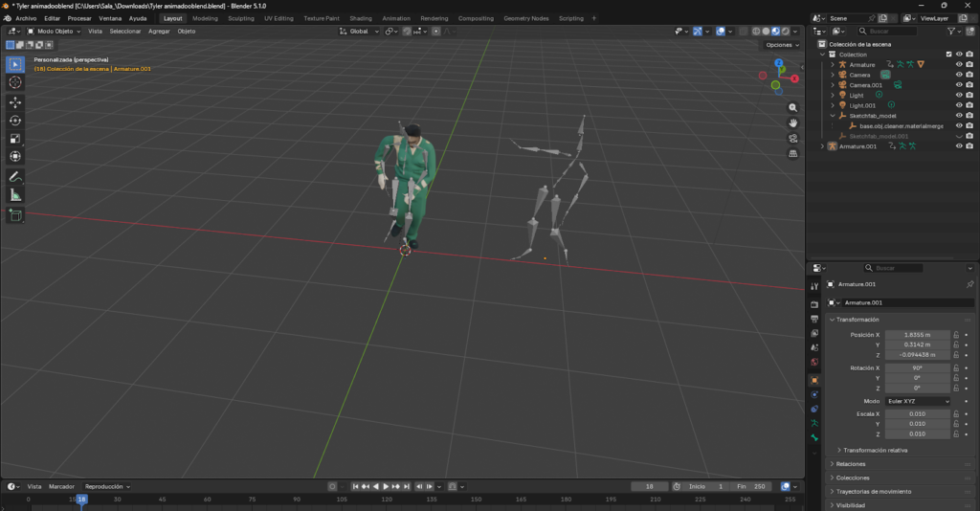Open the Editar menu
Screen dimensions: 980x511
coord(52,18)
